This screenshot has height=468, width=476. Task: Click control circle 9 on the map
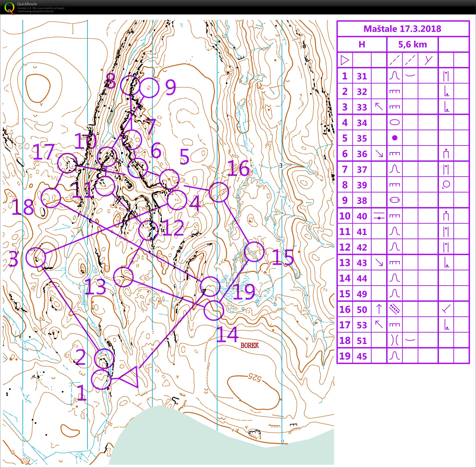tap(149, 87)
